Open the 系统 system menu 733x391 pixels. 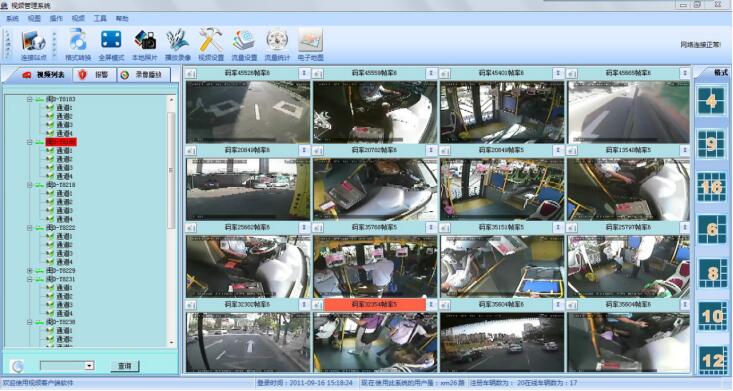(13, 19)
